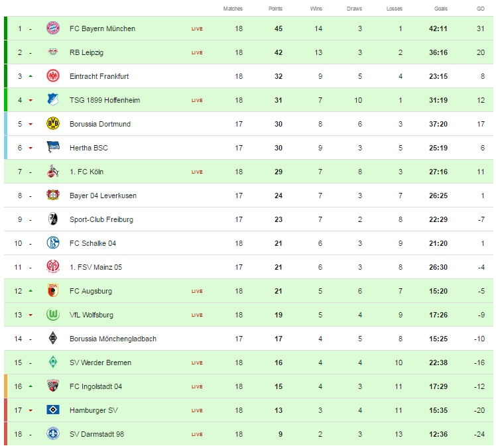Sort table by Wins column header
Image resolution: width=496 pixels, height=448 pixels.
316,9
